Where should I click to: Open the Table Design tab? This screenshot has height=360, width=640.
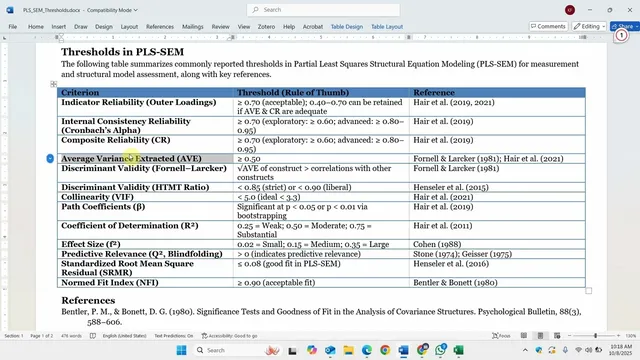347,27
